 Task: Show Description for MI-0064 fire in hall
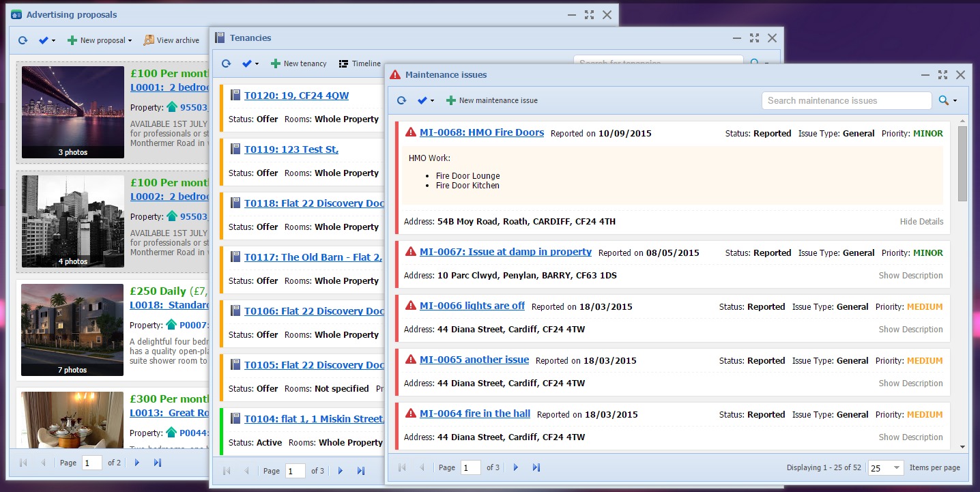[910, 437]
